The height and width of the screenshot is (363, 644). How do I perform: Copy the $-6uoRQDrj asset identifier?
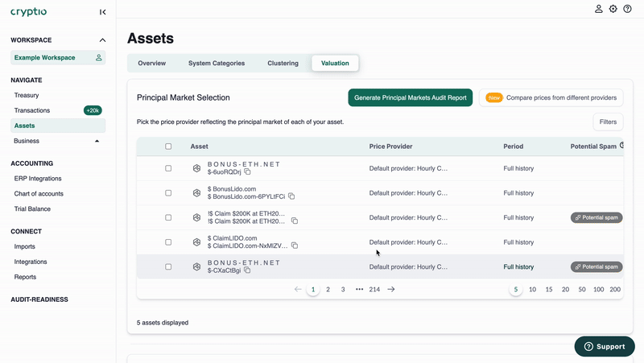click(247, 171)
